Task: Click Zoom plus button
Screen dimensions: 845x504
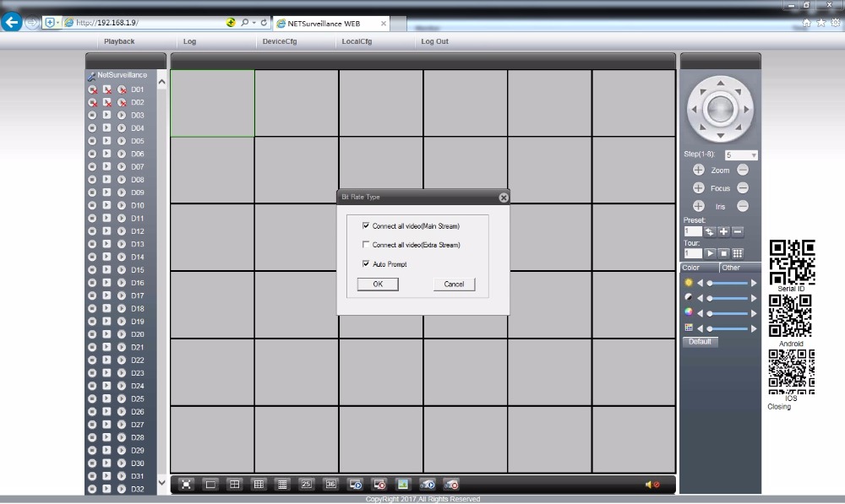Action: tap(699, 170)
